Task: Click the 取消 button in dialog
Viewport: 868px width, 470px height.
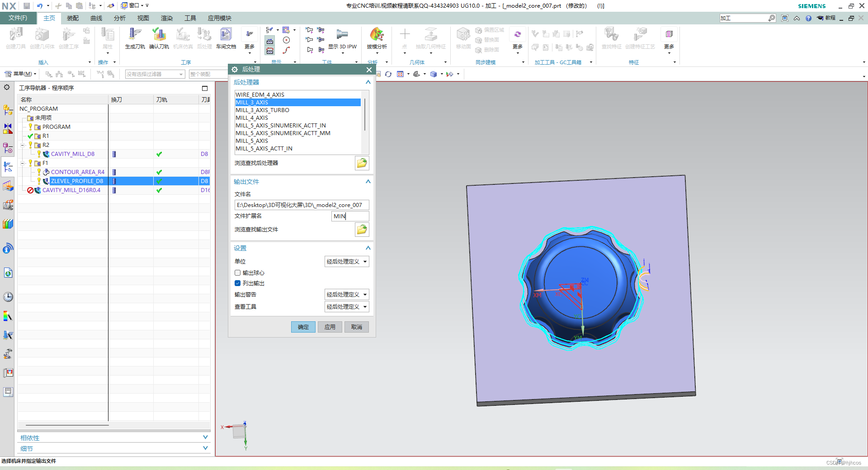Action: tap(357, 327)
